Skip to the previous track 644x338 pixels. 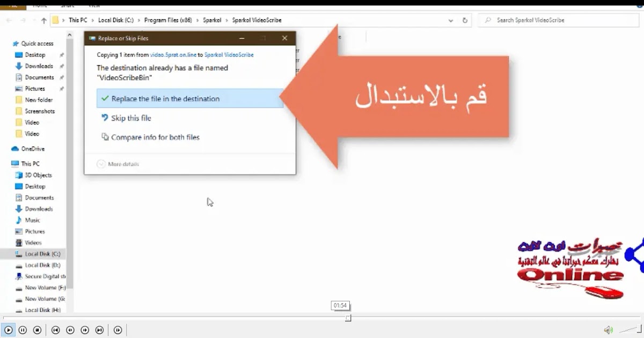(x=55, y=330)
